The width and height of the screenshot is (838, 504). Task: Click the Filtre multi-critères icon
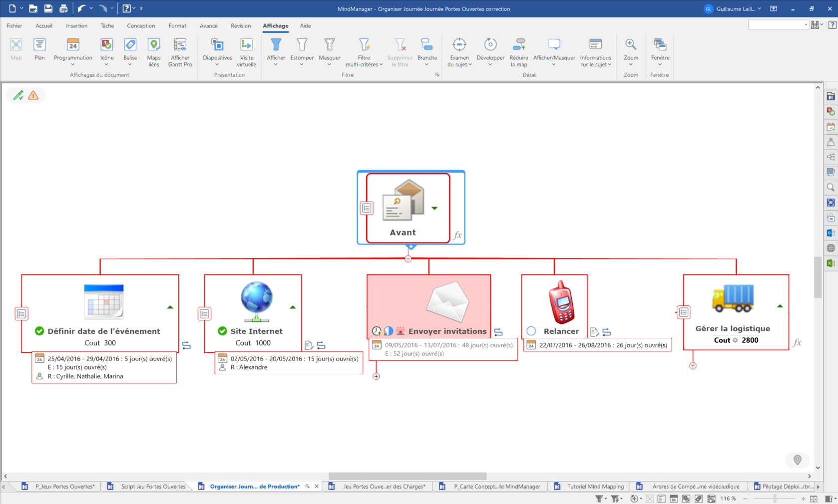pos(364,45)
